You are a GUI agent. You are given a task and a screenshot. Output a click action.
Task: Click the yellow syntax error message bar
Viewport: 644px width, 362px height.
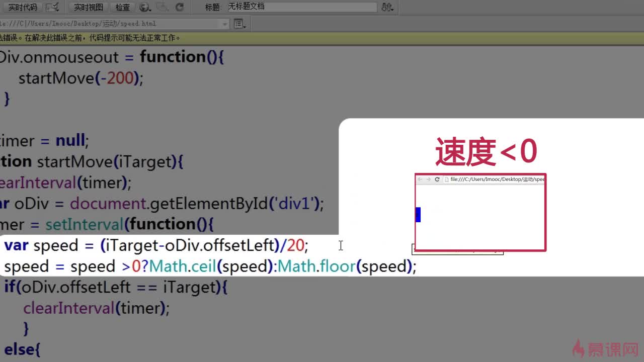point(322,38)
